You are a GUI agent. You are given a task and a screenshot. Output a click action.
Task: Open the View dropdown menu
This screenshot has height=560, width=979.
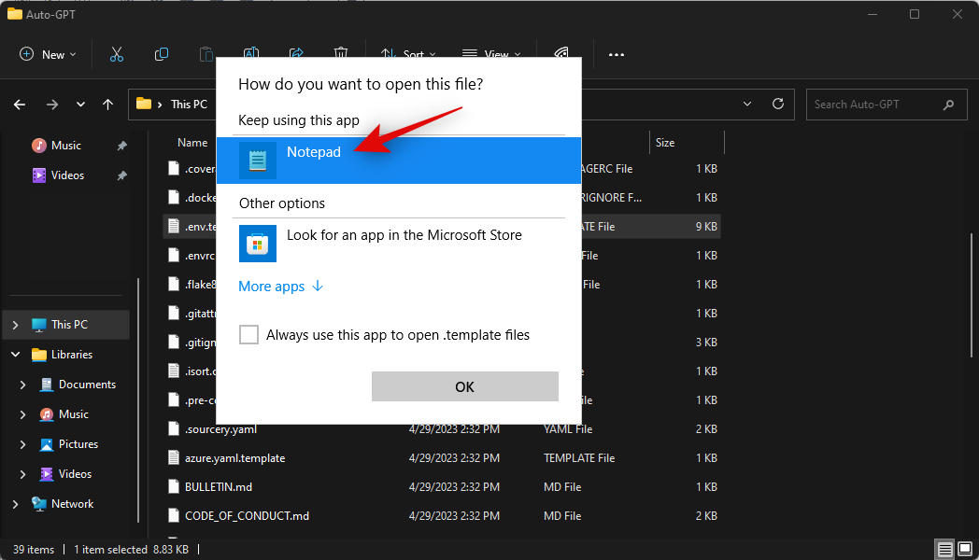(491, 54)
